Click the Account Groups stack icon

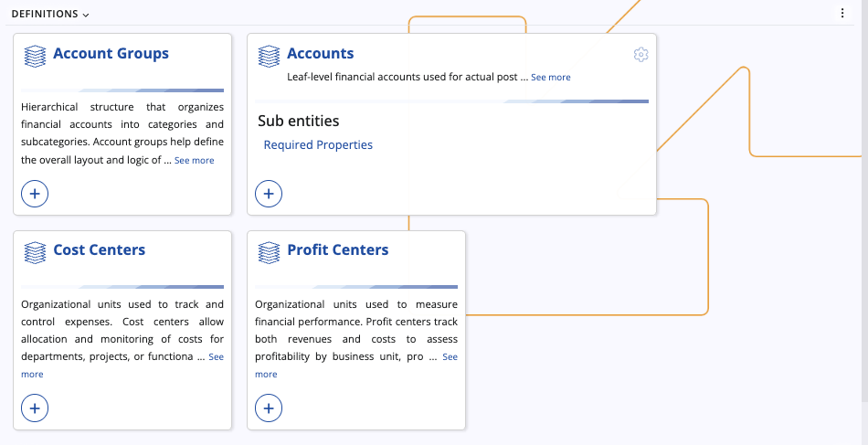pos(35,56)
